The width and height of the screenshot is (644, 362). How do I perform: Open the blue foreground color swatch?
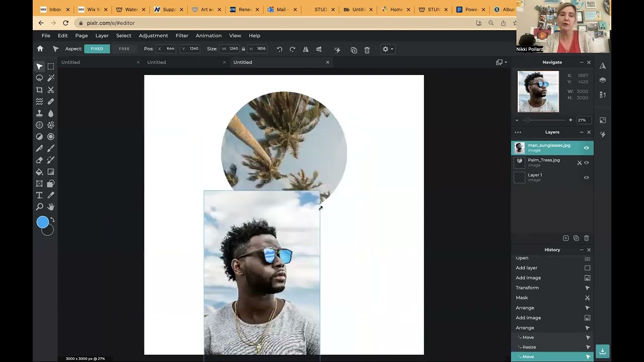point(43,222)
